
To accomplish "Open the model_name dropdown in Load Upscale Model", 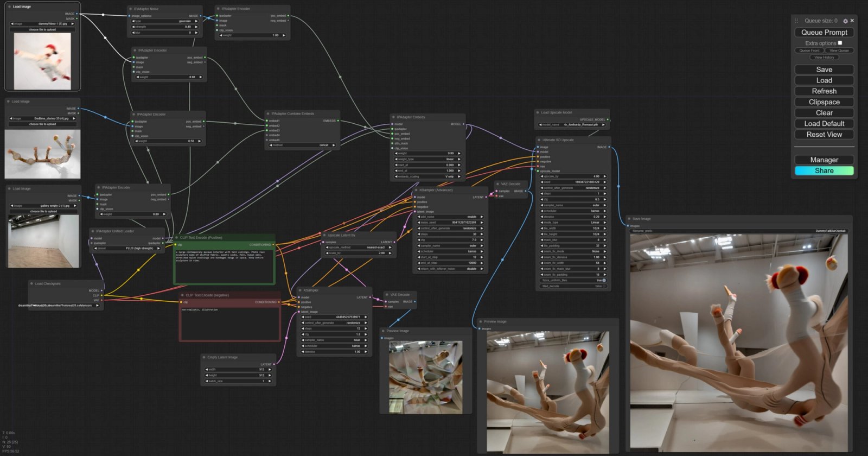I will pos(573,125).
